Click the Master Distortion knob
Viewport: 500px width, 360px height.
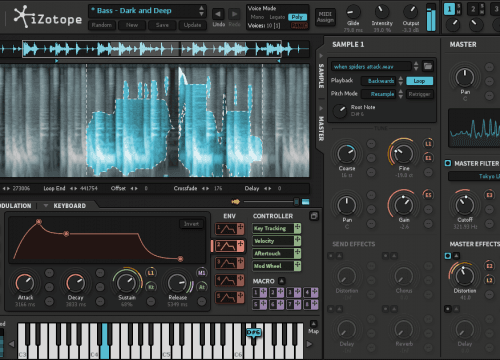[464, 275]
